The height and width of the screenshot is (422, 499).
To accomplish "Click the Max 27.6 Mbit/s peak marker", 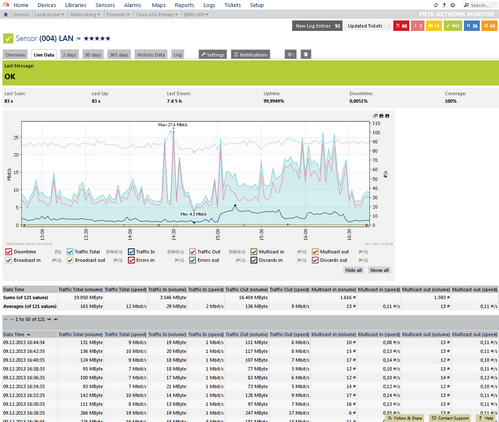I will (x=173, y=128).
